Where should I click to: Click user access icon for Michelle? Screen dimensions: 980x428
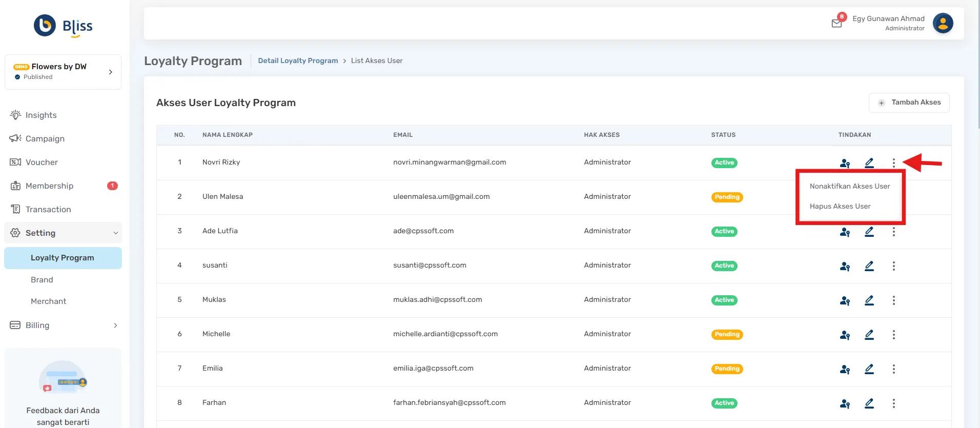(x=845, y=335)
